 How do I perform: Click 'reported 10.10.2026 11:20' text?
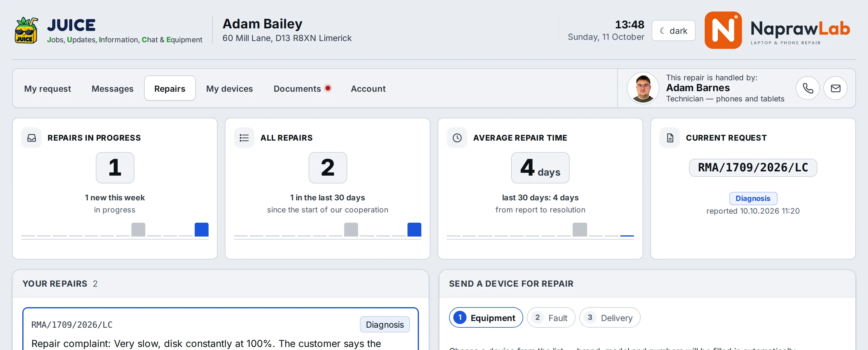[x=753, y=211]
